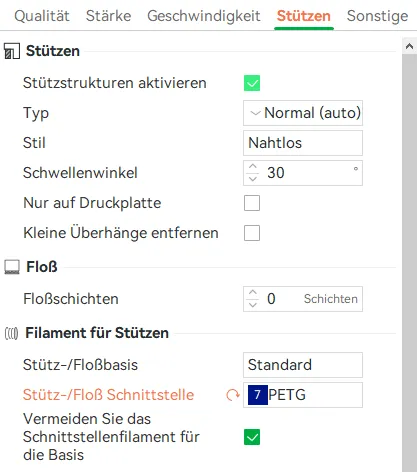
Task: Click the scrollbar up arrow
Action: pos(409,46)
